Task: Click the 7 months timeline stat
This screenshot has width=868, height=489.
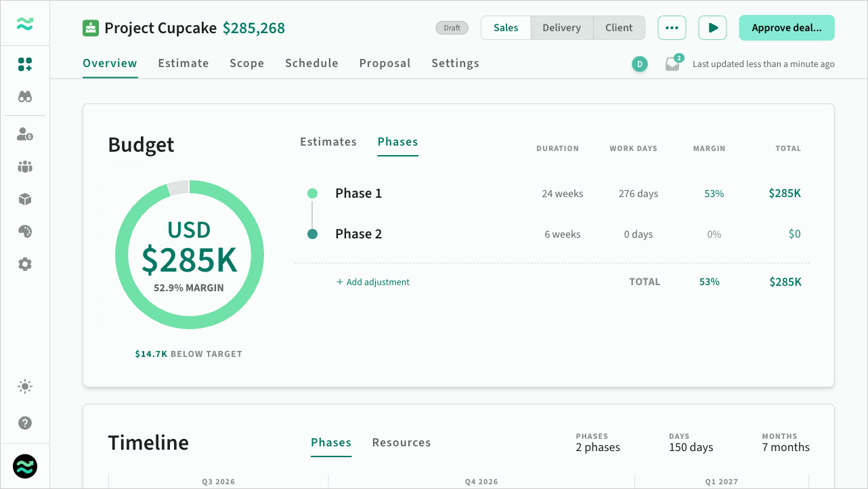Action: coord(785,447)
